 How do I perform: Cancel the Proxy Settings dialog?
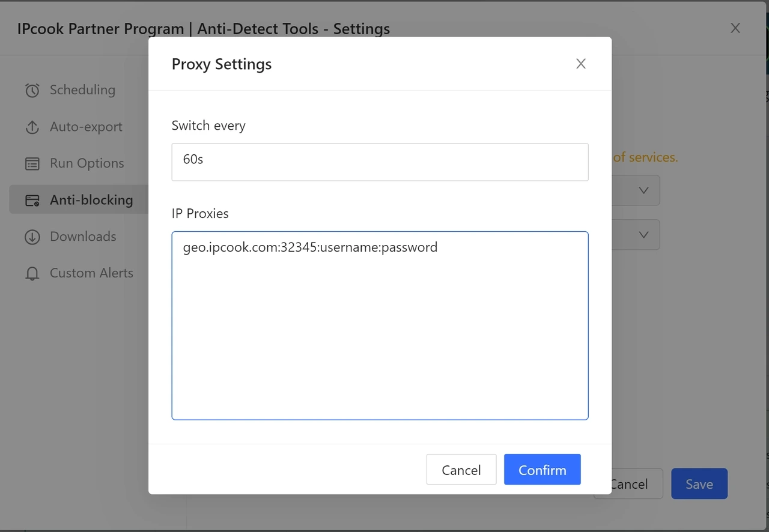pos(461,470)
